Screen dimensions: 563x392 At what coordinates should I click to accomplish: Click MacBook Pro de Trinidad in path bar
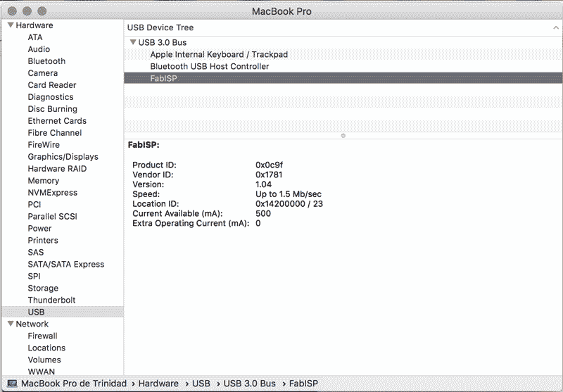click(x=74, y=384)
